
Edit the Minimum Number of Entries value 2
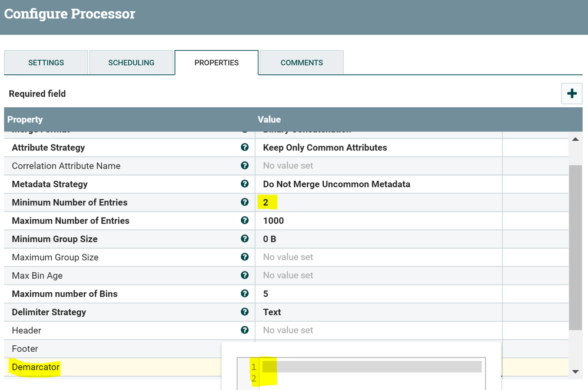tap(266, 203)
